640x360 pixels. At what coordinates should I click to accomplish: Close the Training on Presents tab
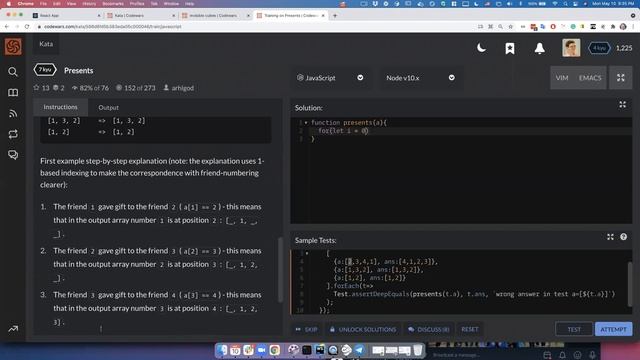click(323, 16)
